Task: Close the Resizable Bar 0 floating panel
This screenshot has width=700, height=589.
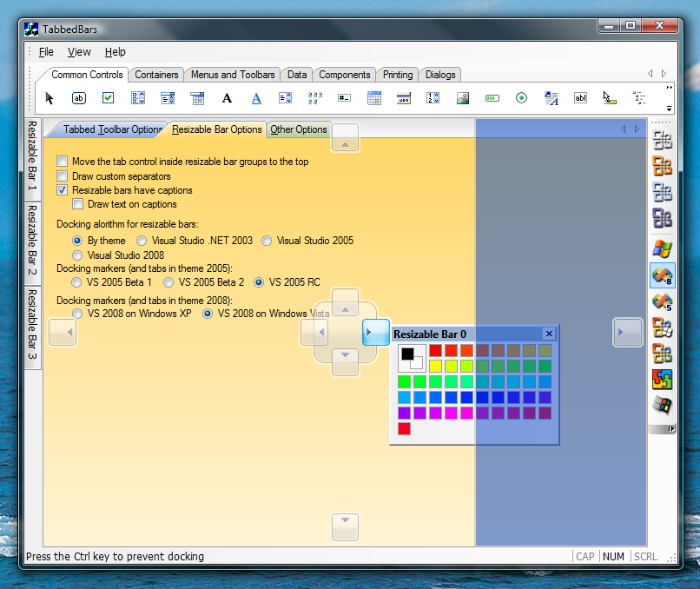Action: coord(549,334)
